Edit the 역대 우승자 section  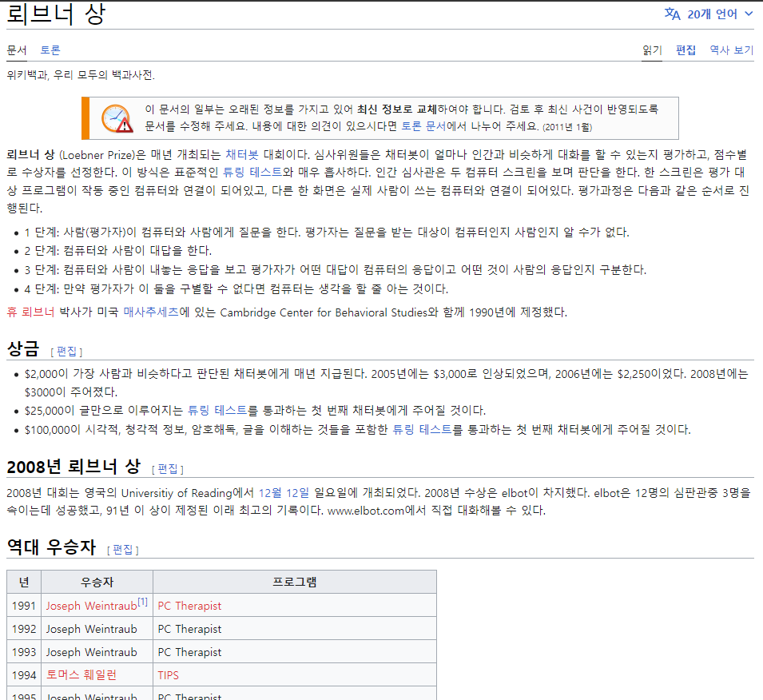[x=122, y=550]
